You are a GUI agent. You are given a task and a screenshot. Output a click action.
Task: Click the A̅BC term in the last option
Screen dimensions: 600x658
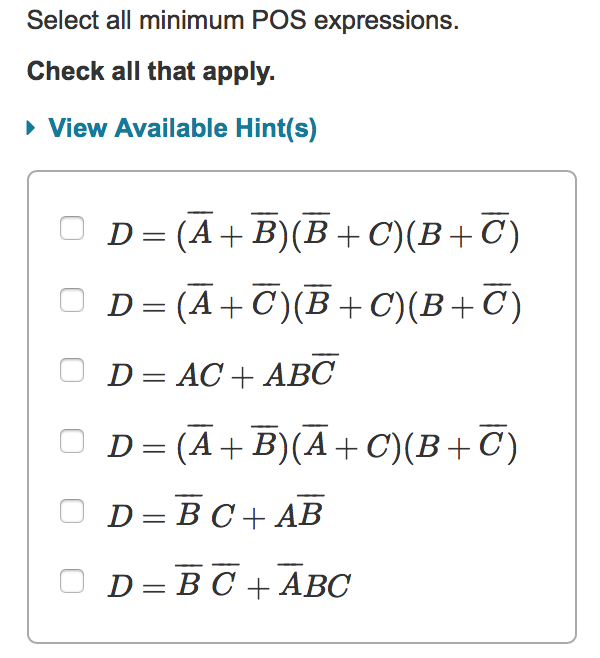(x=315, y=582)
